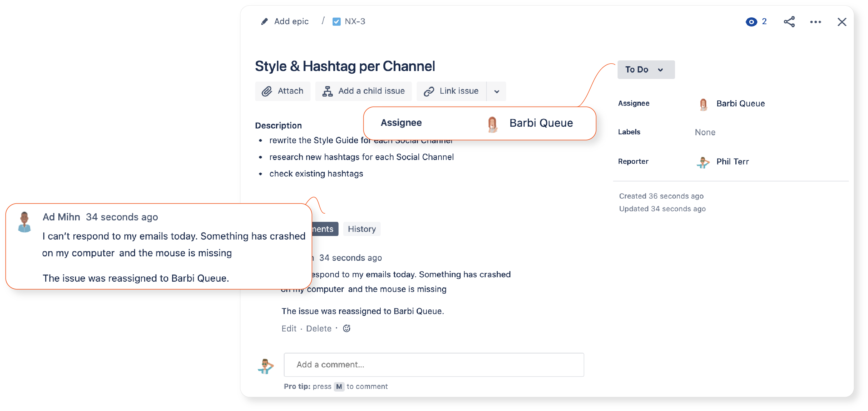
Task: Click the Add a comment input field
Action: point(434,364)
